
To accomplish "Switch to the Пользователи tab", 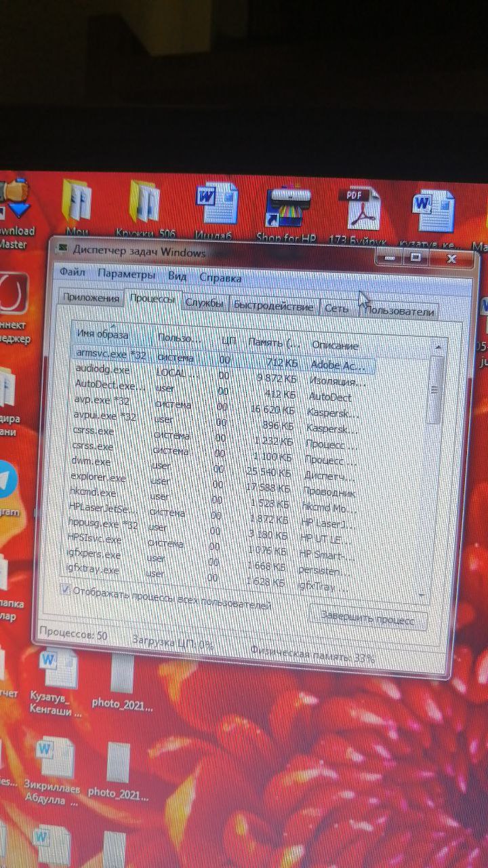I will 400,311.
